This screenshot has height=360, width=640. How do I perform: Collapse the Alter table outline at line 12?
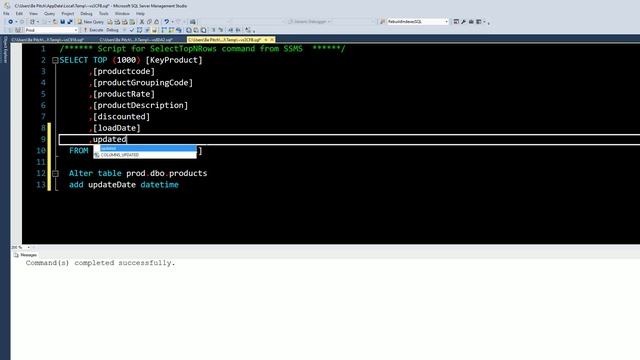click(55, 173)
